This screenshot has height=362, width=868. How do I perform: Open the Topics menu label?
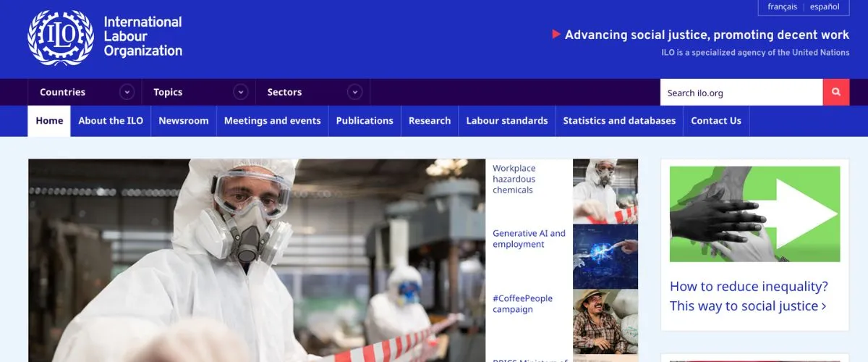[x=168, y=92]
